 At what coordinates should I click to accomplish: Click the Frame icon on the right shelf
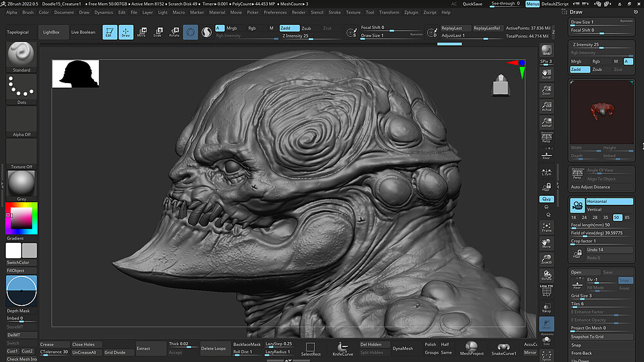[546, 227]
